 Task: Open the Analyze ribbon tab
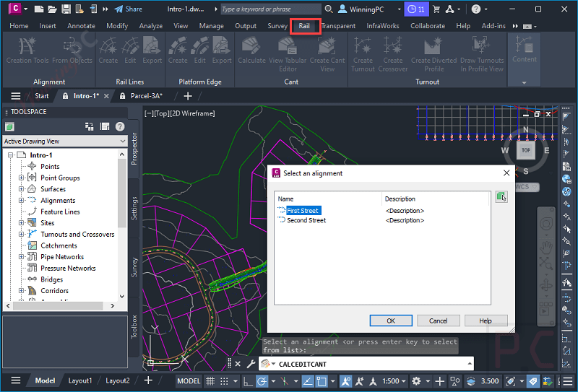click(151, 26)
